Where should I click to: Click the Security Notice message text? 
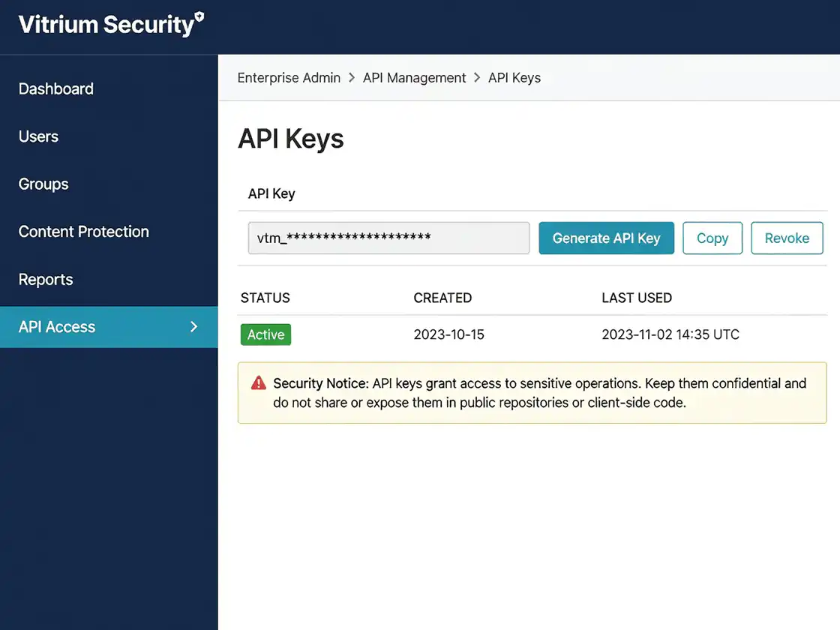point(539,393)
